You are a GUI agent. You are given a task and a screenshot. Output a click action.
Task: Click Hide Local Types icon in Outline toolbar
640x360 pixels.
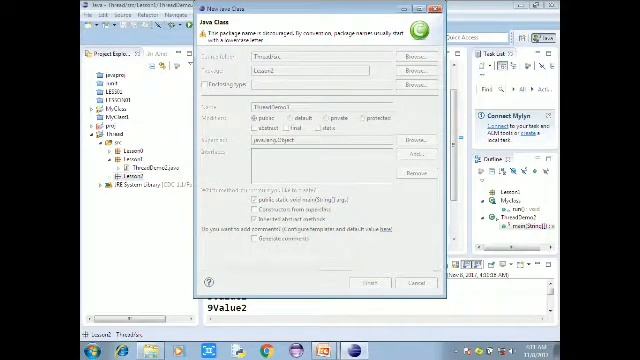tap(546, 171)
